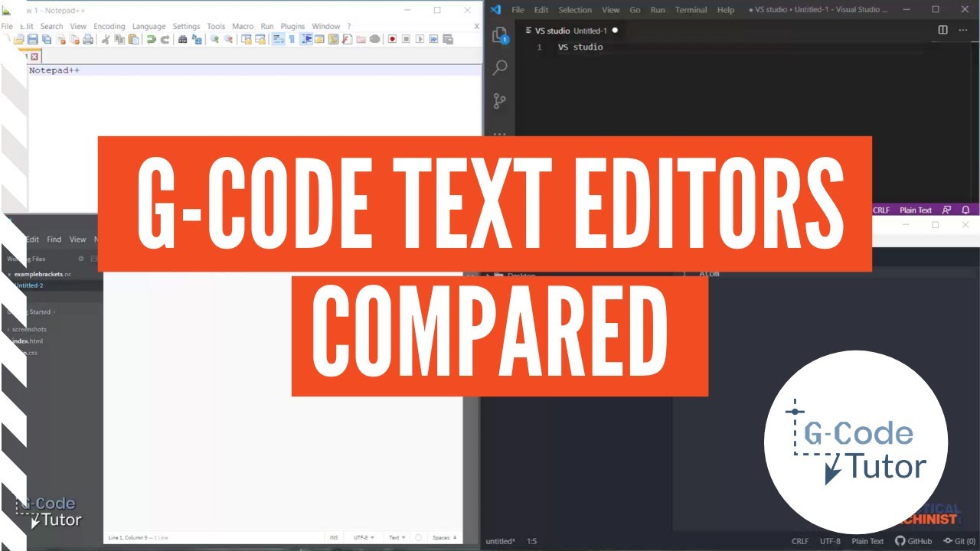
Task: Click the Run macro multiple times icon
Action: click(433, 39)
